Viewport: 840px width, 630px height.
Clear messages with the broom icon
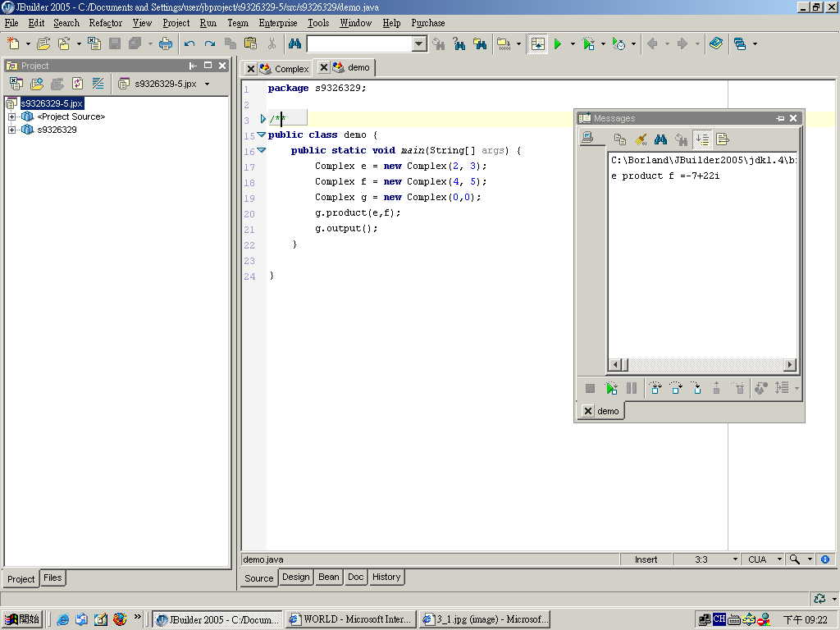tap(641, 139)
